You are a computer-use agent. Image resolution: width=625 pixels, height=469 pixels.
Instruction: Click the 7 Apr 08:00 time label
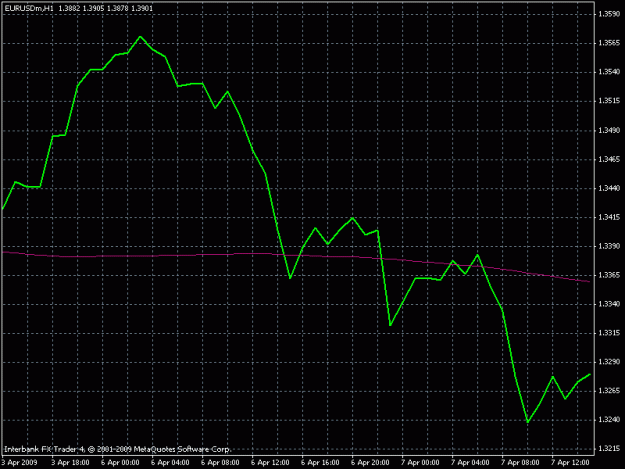point(520,463)
